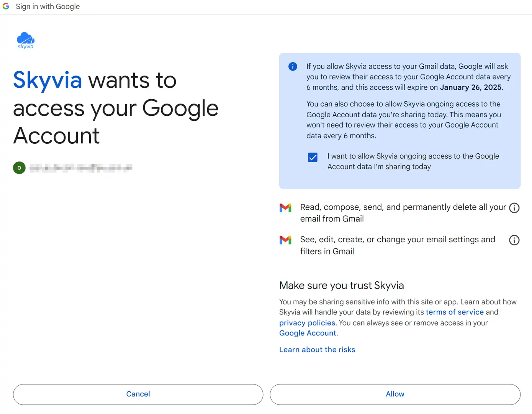Click the 'Make sure you trust Skyvia' heading
Image resolution: width=532 pixels, height=414 pixels.
click(342, 286)
